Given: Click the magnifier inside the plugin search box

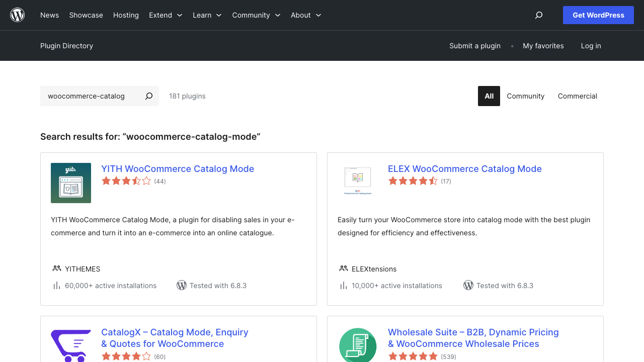Looking at the screenshot, I should click(148, 96).
